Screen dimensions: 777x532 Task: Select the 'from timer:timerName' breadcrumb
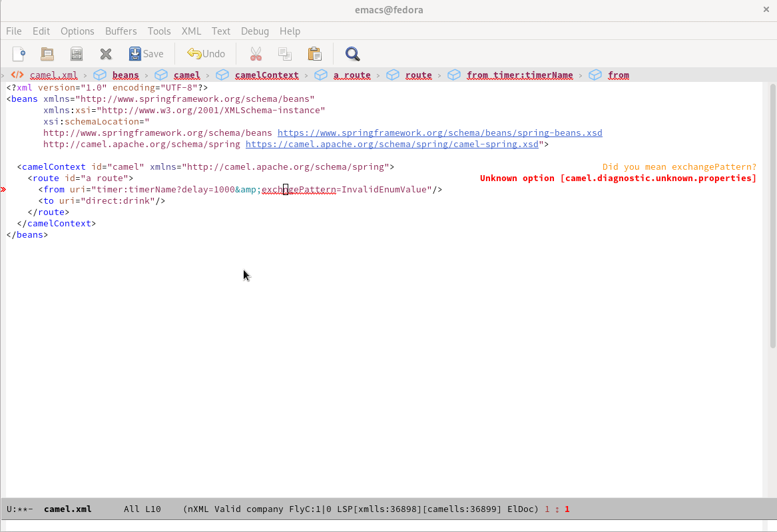tap(519, 75)
